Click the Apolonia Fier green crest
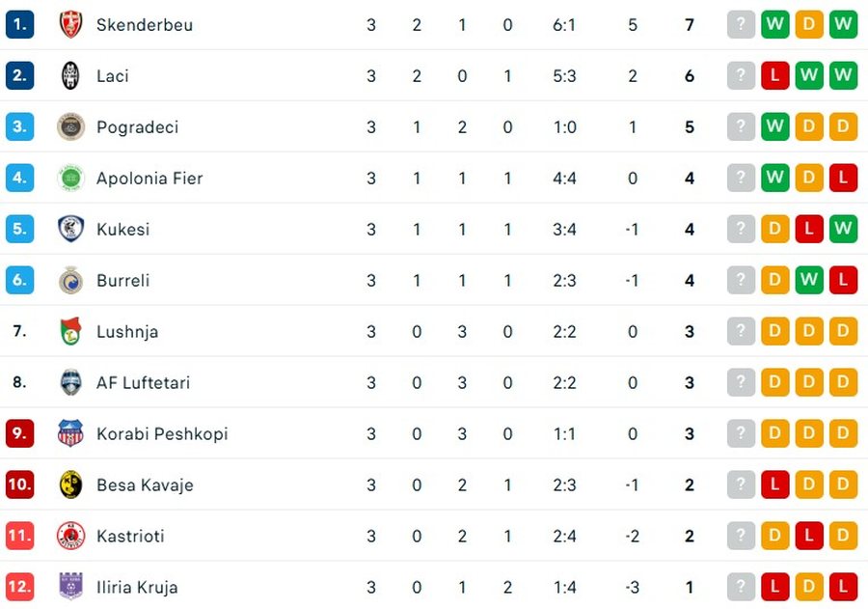The width and height of the screenshot is (868, 609). click(70, 178)
